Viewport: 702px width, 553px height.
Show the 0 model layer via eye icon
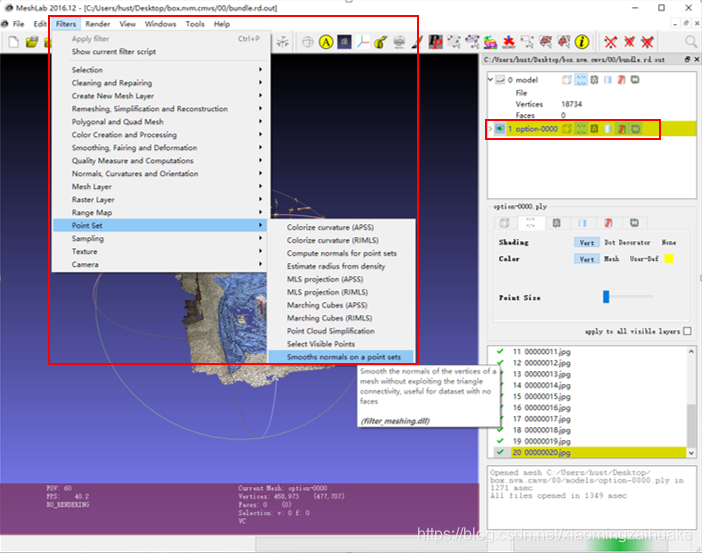pos(500,80)
